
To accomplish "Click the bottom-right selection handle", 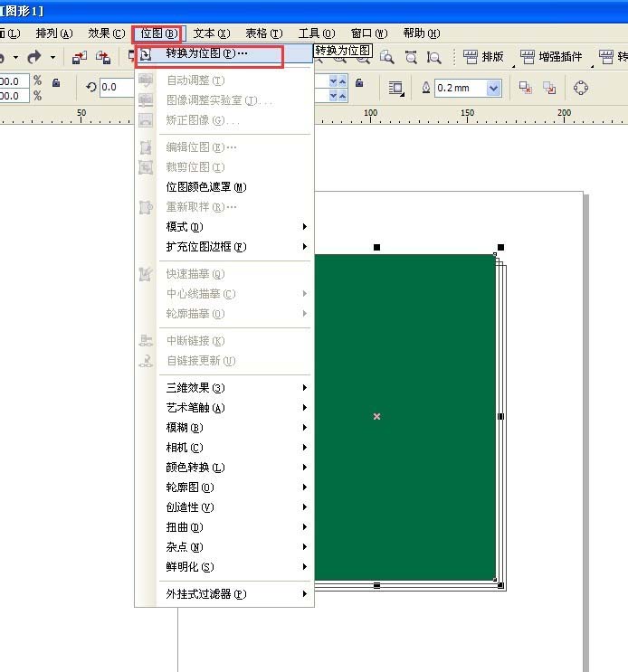I will (500, 585).
